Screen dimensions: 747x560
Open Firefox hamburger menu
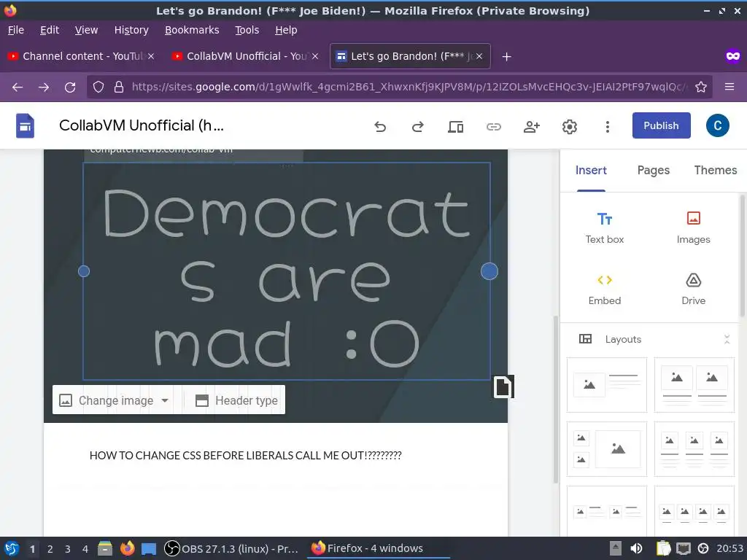(x=729, y=87)
